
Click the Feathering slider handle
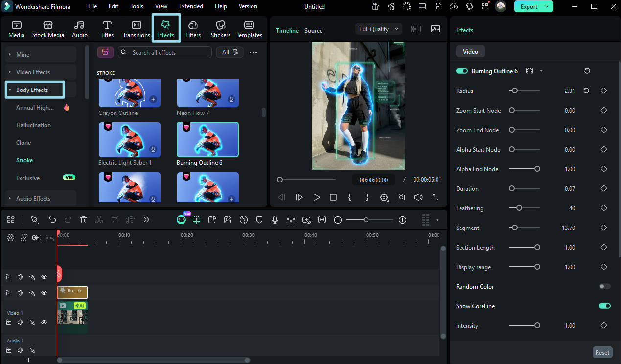519,208
